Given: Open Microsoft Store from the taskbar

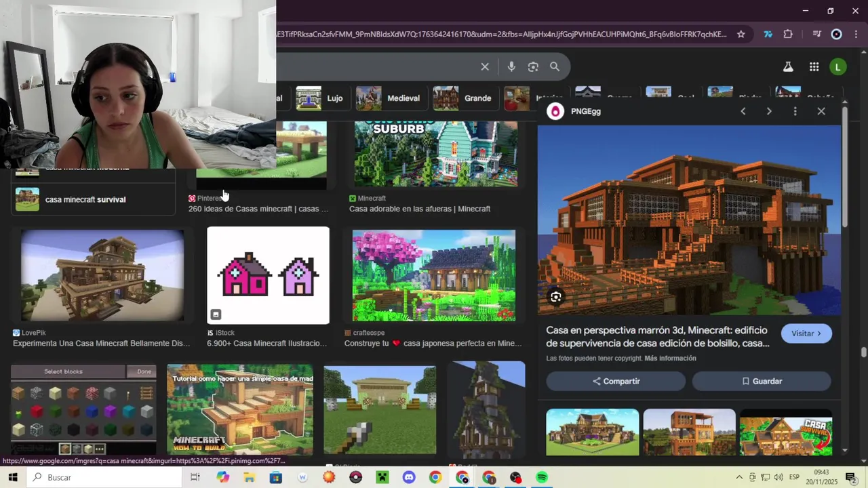Looking at the screenshot, I should (x=275, y=477).
